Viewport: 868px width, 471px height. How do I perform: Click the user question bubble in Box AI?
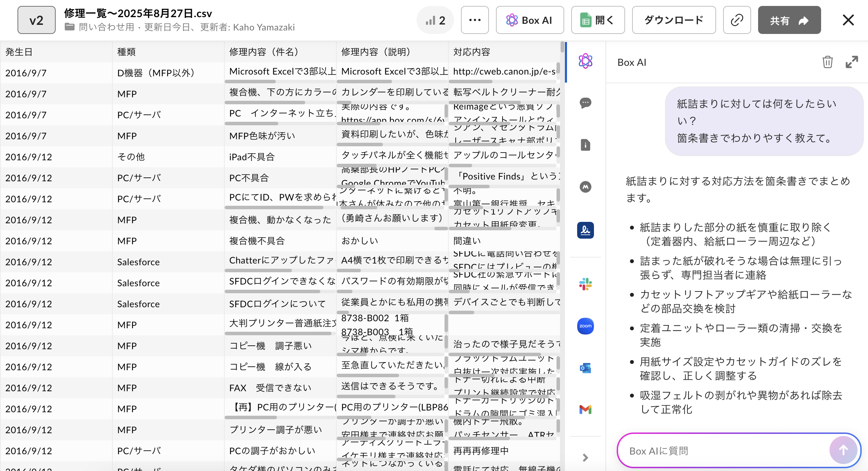pos(764,121)
